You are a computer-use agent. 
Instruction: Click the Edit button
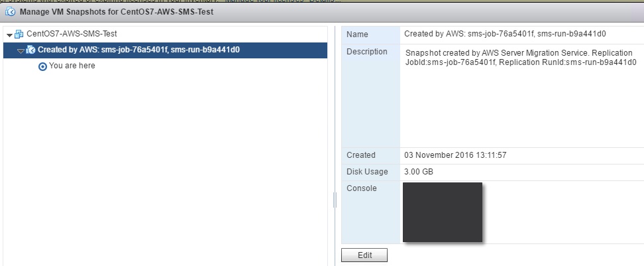[364, 255]
